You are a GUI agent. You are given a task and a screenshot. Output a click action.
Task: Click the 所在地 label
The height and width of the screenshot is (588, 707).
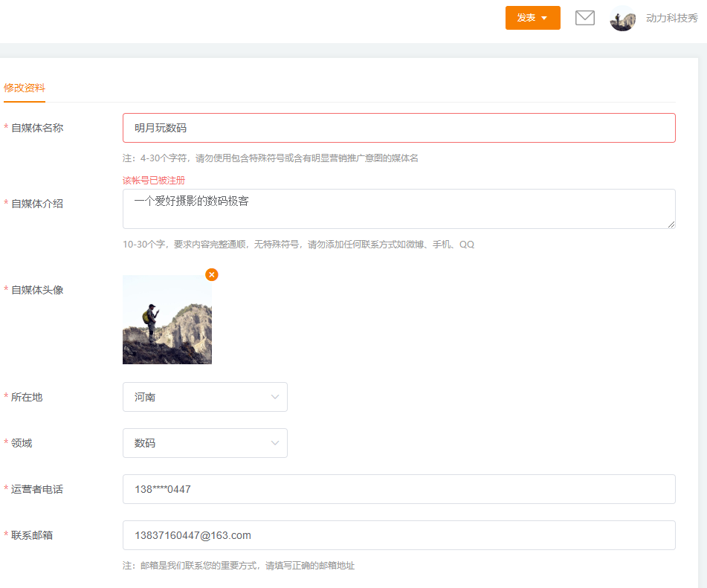pos(27,397)
